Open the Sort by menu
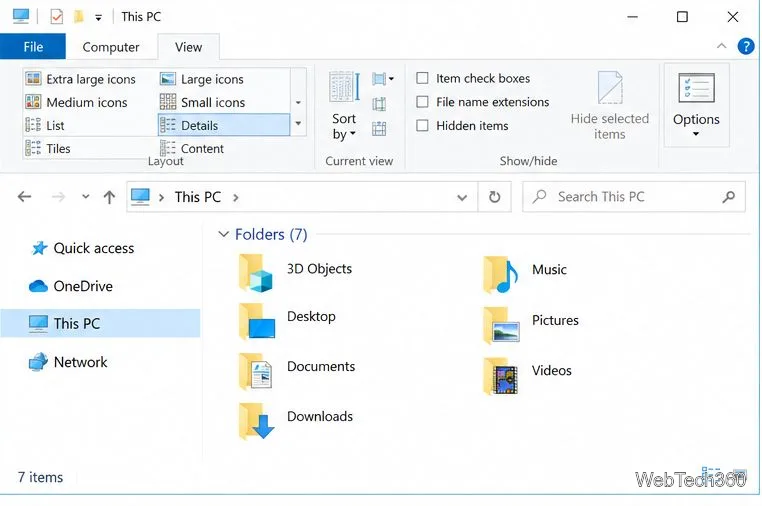The height and width of the screenshot is (506, 762). click(x=344, y=106)
